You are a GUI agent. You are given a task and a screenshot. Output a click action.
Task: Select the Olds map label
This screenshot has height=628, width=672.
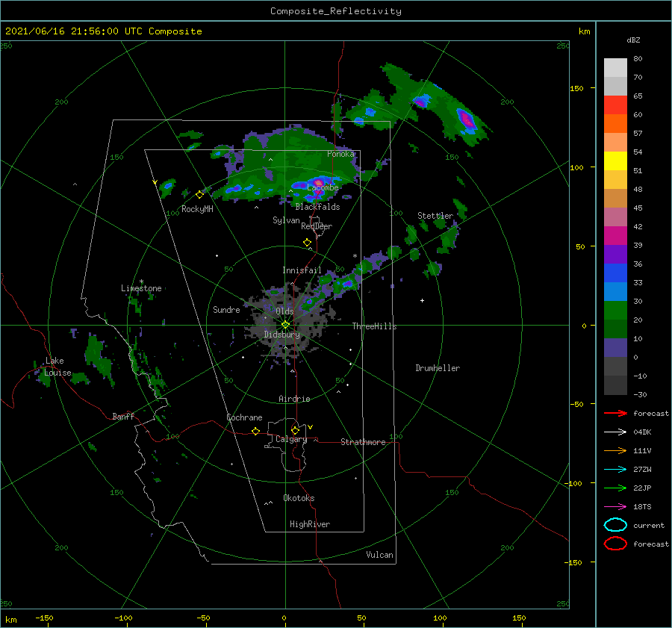pyautogui.click(x=284, y=311)
